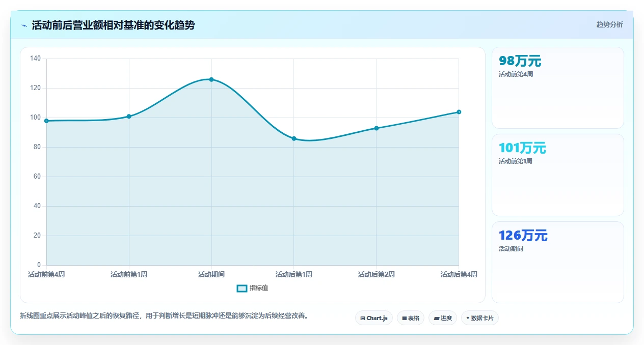Click the 数据卡片 tag
The image size is (644, 345).
point(480,318)
